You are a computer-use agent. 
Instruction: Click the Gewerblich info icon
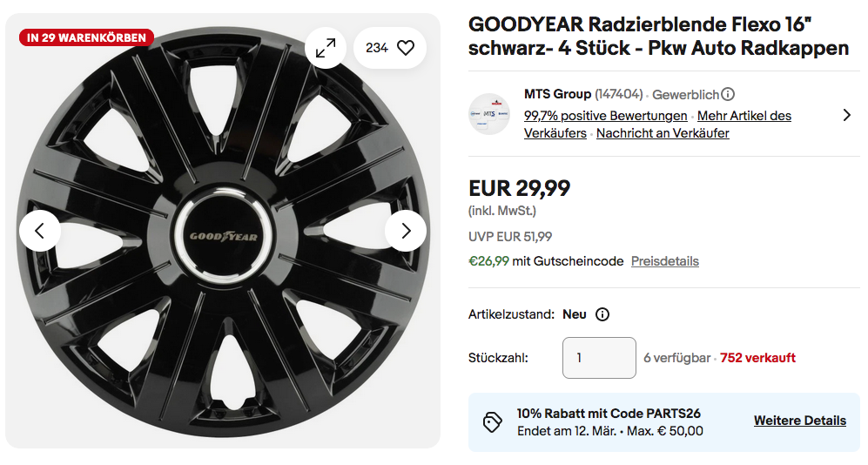click(728, 94)
